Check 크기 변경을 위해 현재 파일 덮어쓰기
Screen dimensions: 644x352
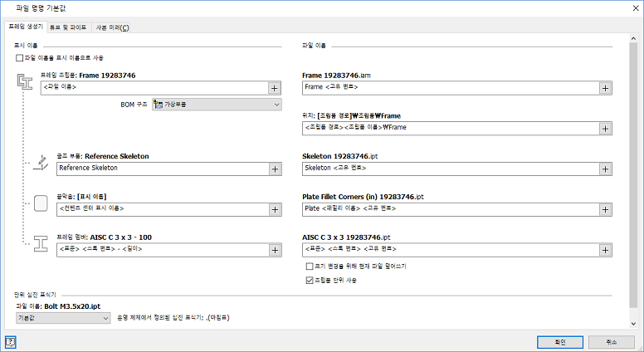coord(310,266)
